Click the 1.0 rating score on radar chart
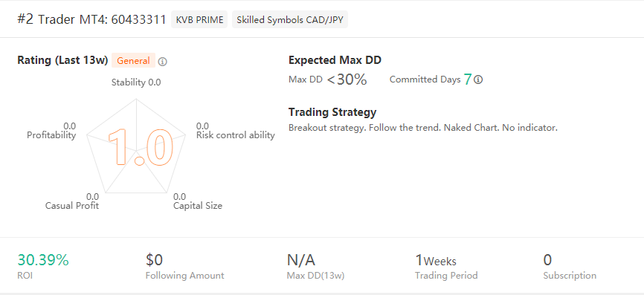Image resolution: width=644 pixels, height=295 pixels. tap(140, 147)
